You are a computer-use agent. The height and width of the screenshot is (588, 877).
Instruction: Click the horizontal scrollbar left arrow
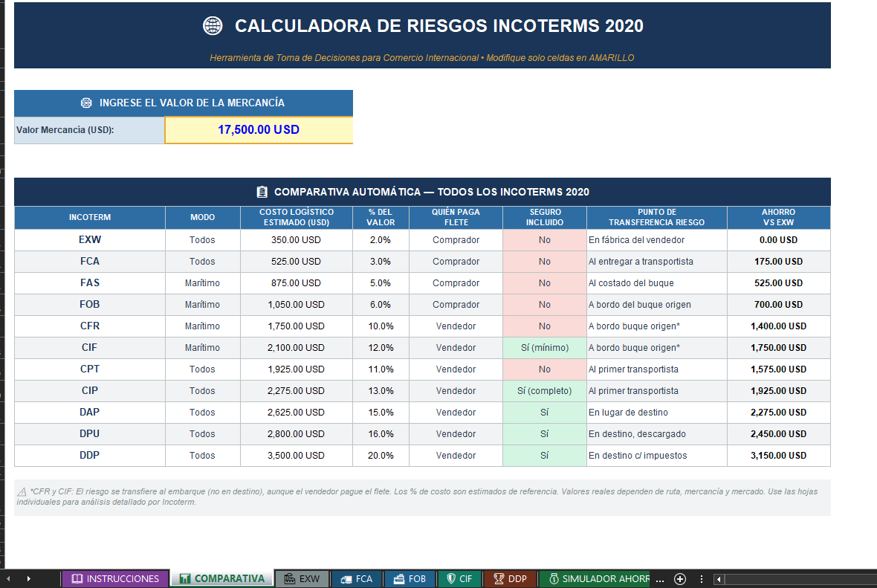[x=718, y=578]
